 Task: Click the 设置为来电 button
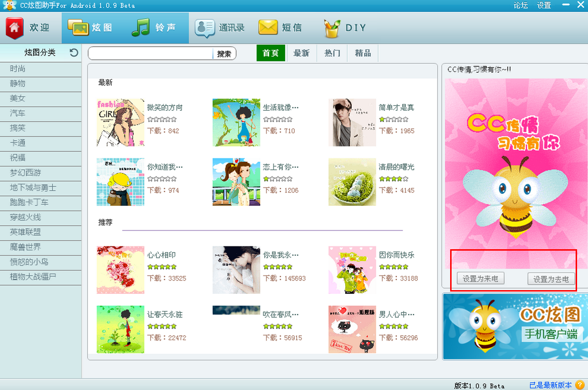[481, 278]
